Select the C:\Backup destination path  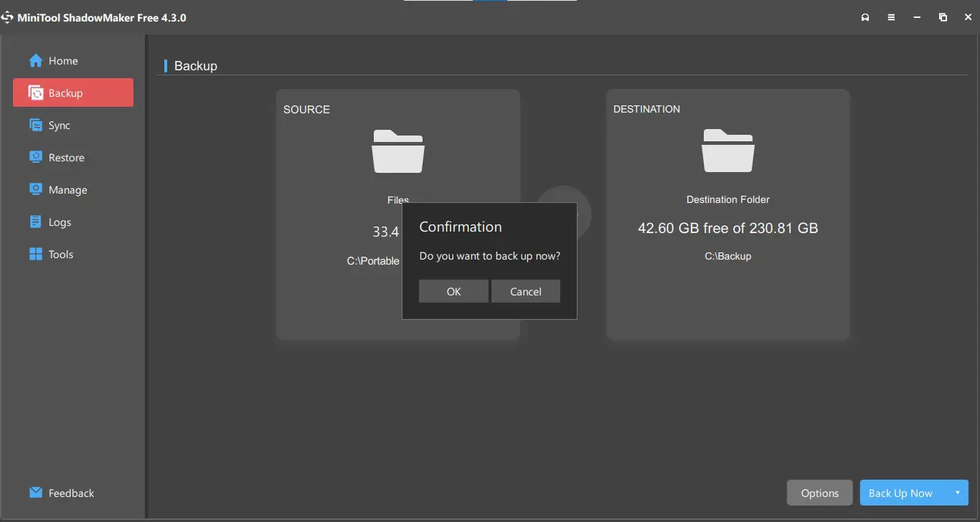pyautogui.click(x=727, y=256)
